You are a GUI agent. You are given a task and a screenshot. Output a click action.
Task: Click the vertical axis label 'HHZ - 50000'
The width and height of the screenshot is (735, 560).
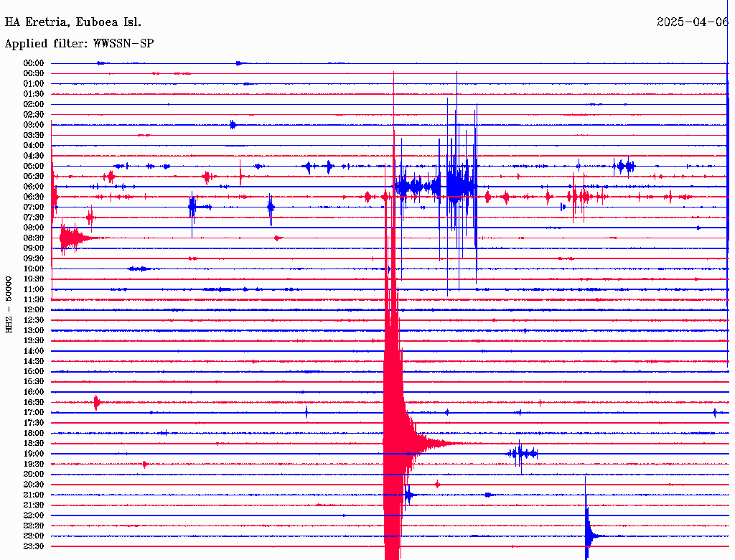pyautogui.click(x=9, y=304)
